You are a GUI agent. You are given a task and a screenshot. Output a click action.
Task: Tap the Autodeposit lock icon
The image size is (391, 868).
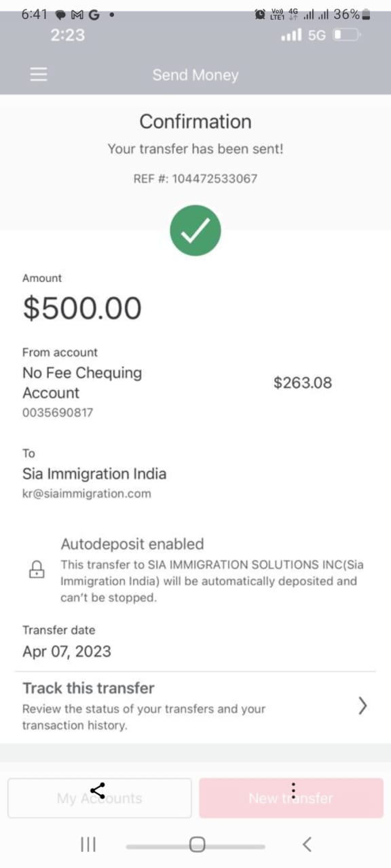37,570
